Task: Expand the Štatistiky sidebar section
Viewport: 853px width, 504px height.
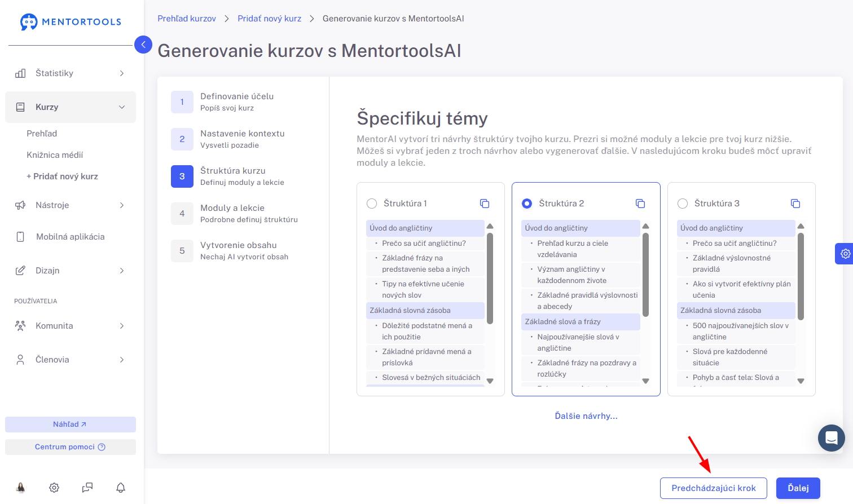Action: pos(71,73)
